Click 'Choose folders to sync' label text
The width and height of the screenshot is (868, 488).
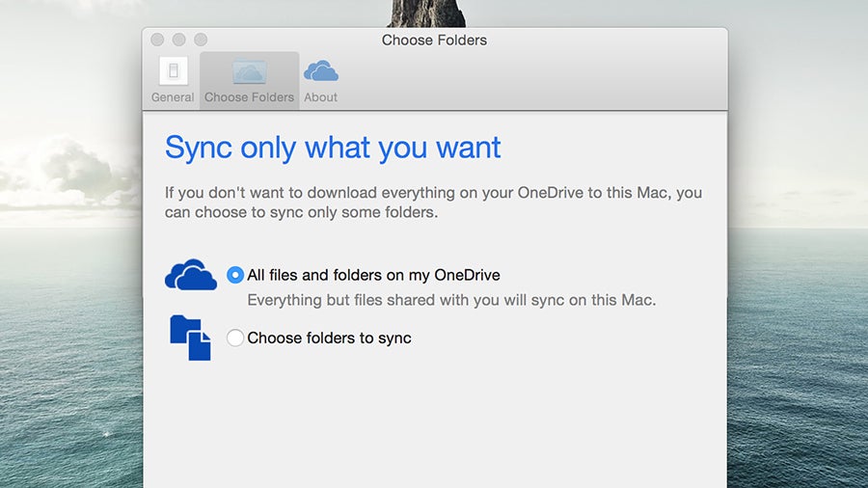pyautogui.click(x=330, y=339)
